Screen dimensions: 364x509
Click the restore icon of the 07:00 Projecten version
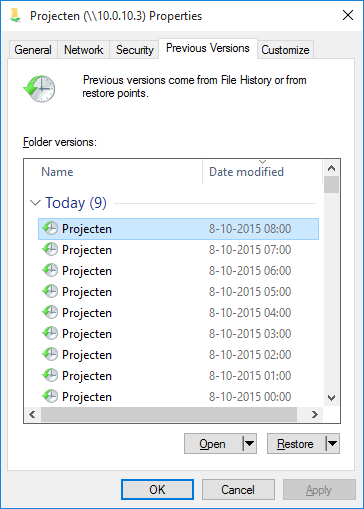tap(50, 249)
